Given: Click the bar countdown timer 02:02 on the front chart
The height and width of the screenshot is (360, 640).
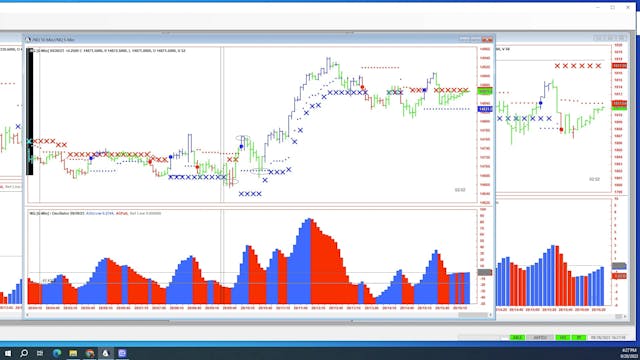Looking at the screenshot, I should pyautogui.click(x=460, y=190).
